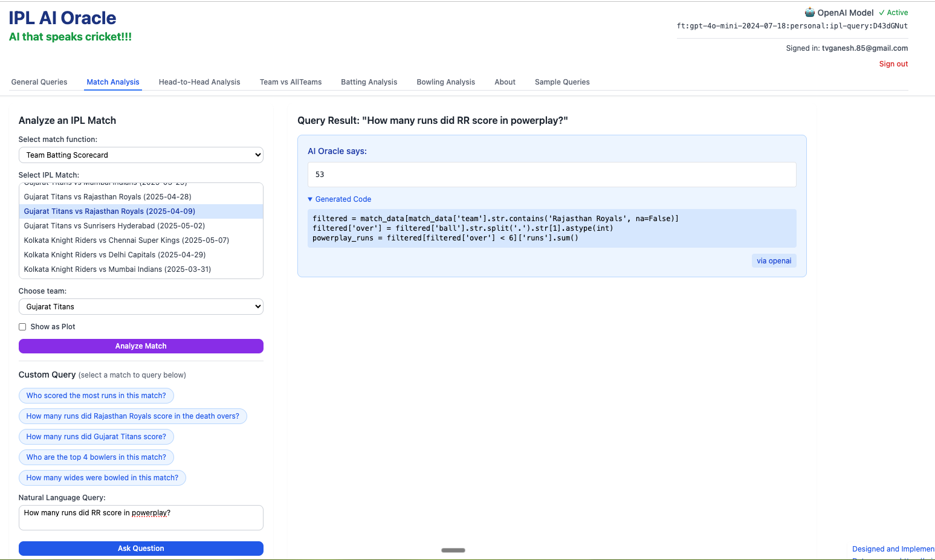This screenshot has width=935, height=560.
Task: Pick the 'How many wides were bowled' query chip
Action: coord(102,478)
